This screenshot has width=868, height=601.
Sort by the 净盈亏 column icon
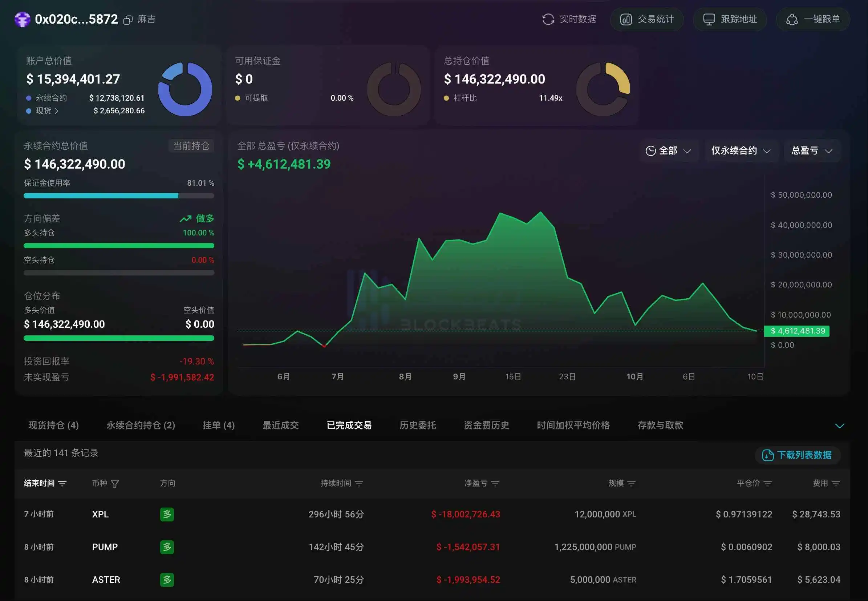(495, 484)
